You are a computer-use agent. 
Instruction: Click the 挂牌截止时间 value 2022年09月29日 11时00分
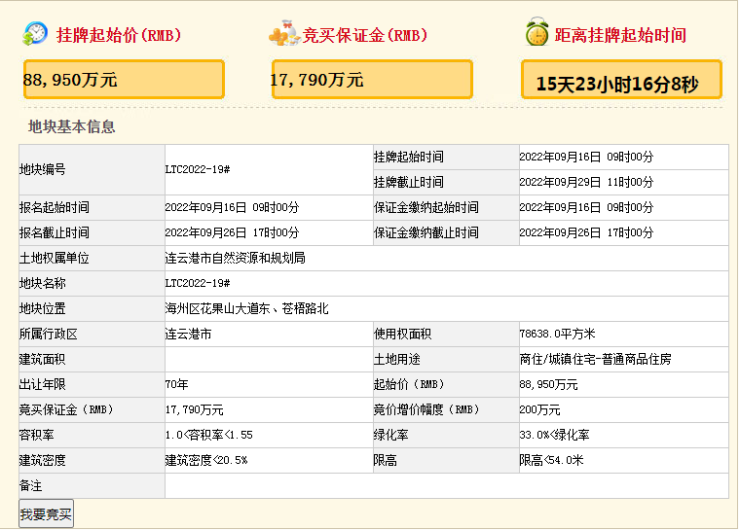tap(586, 182)
